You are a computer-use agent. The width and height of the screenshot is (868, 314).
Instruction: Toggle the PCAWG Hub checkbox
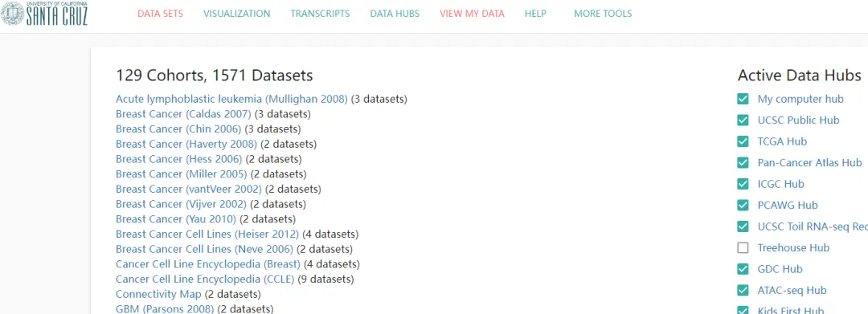point(743,205)
